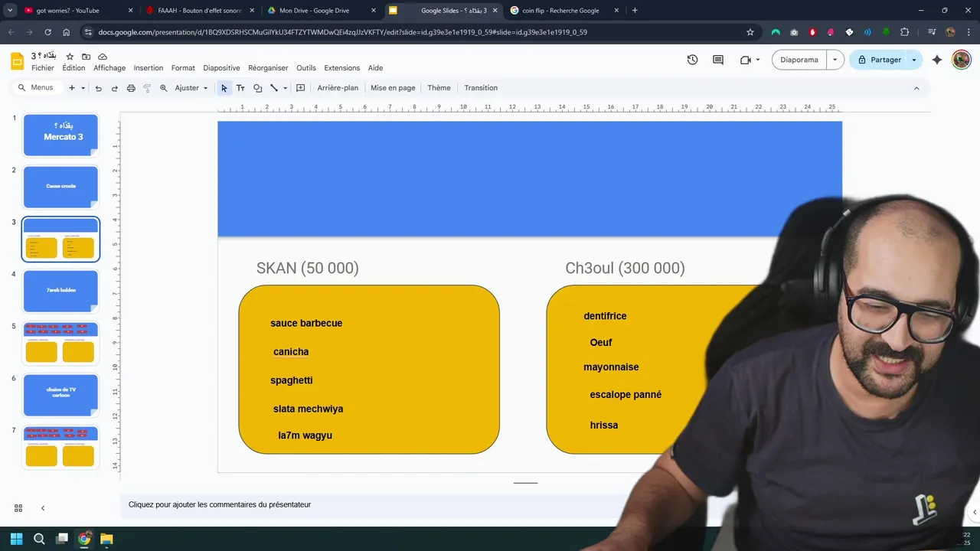Click the Meet video camera icon

click(745, 60)
